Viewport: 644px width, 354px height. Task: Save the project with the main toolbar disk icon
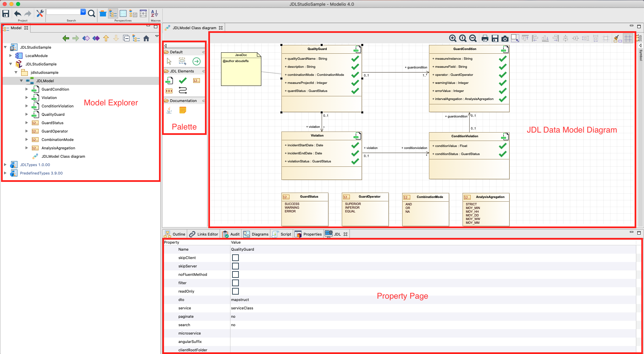coord(6,13)
